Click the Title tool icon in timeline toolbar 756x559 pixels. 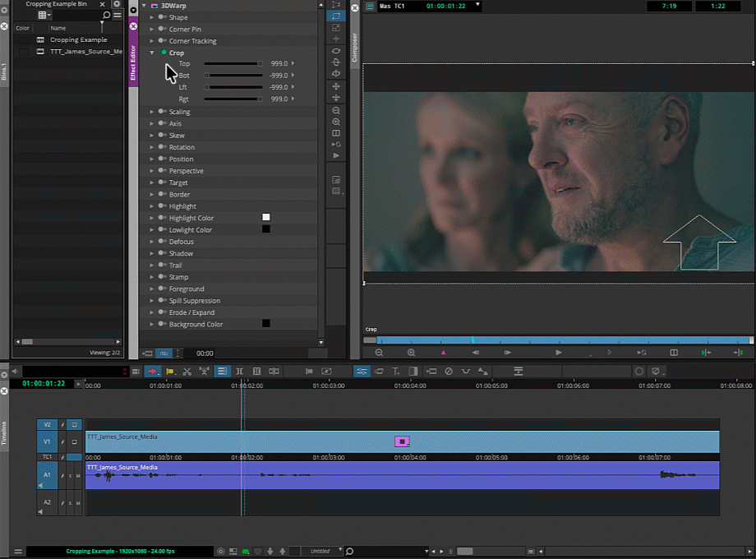[x=396, y=372]
